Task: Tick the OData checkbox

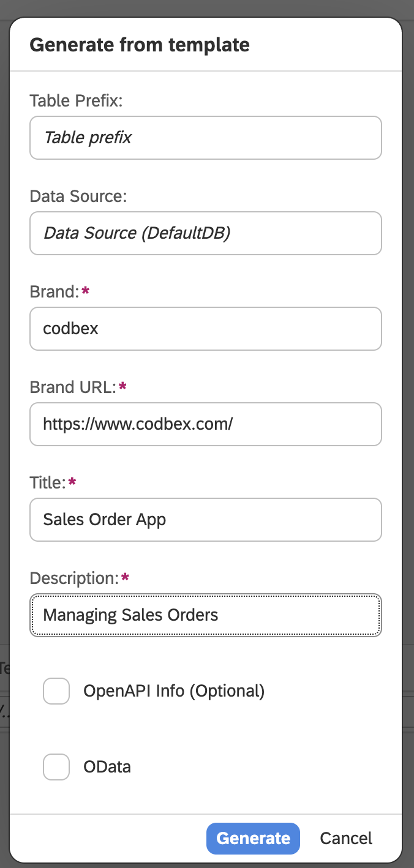Action: pyautogui.click(x=56, y=767)
